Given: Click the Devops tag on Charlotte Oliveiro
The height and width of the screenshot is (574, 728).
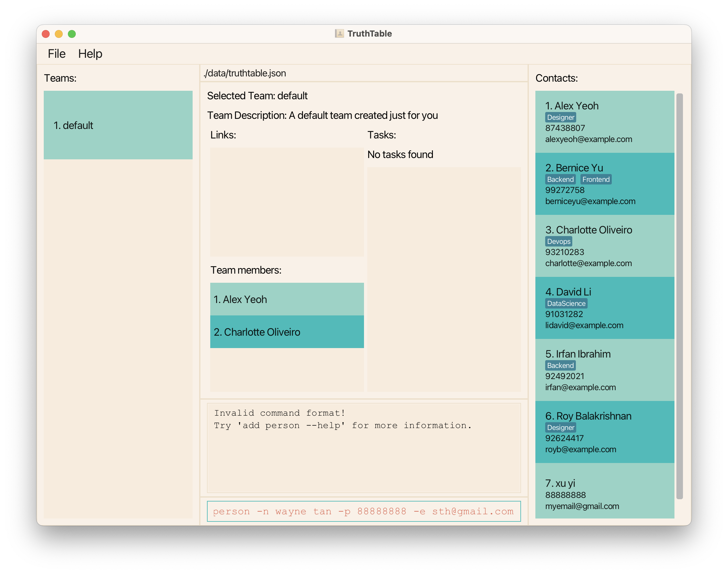Looking at the screenshot, I should (558, 242).
